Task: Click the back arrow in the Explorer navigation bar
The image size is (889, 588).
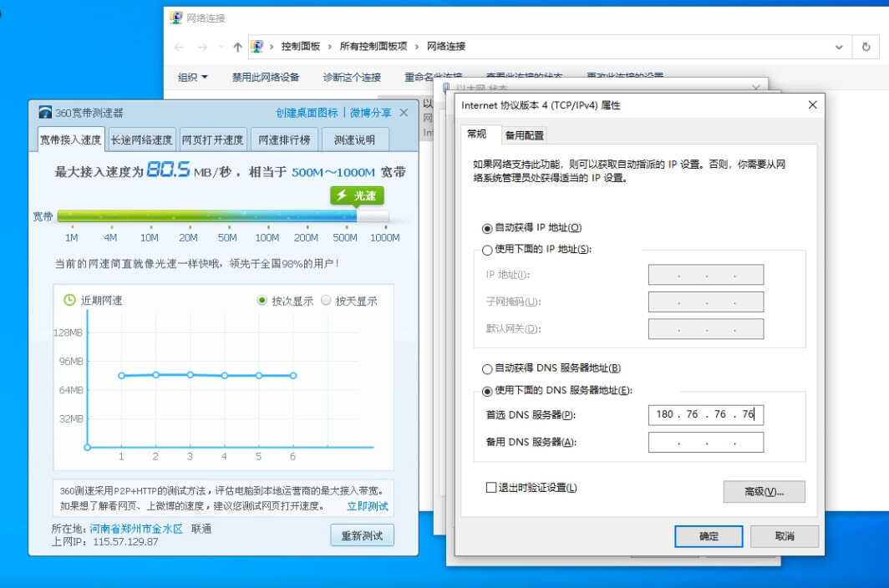Action: coord(179,47)
